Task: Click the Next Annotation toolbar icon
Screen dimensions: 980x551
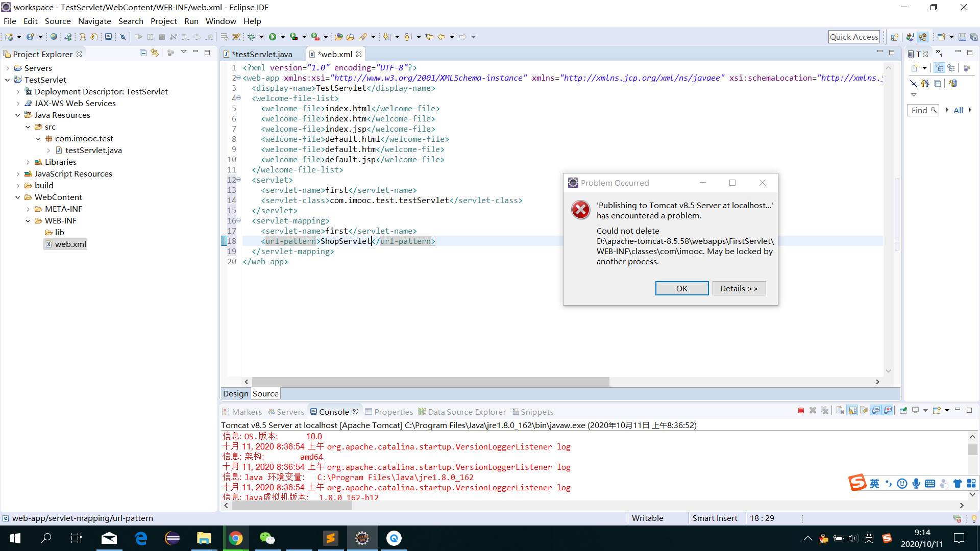Action: click(386, 37)
